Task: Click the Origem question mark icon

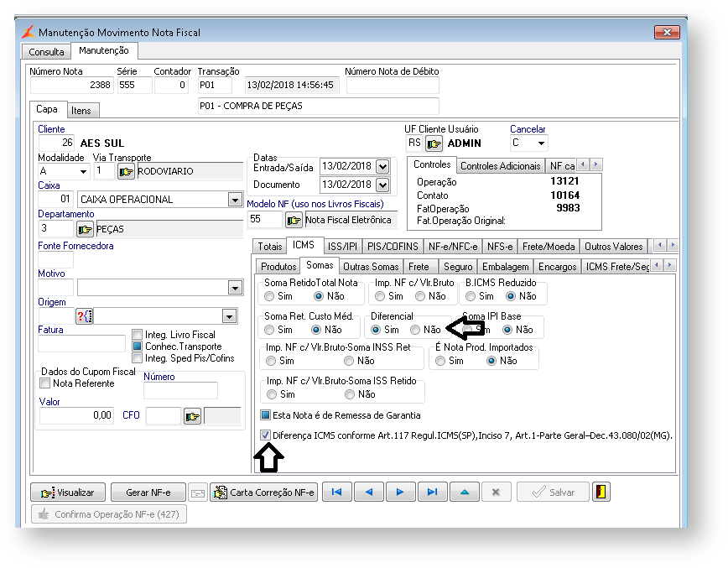Action: pyautogui.click(x=84, y=315)
